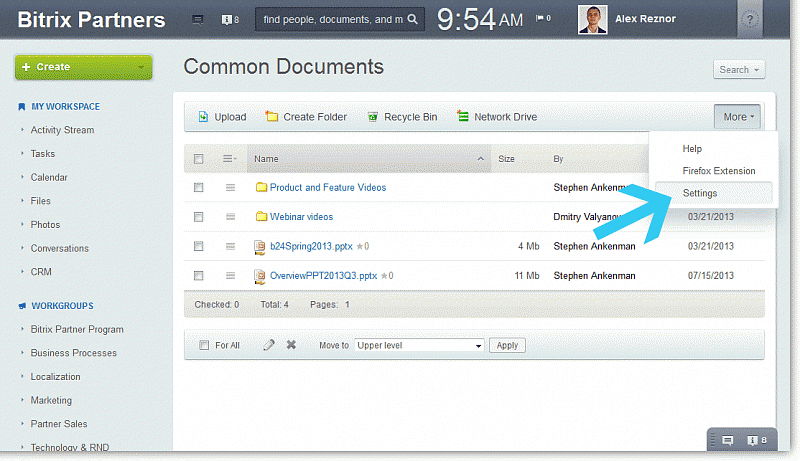800x461 pixels.
Task: Open Product and Feature Videos folder link
Action: click(x=328, y=188)
